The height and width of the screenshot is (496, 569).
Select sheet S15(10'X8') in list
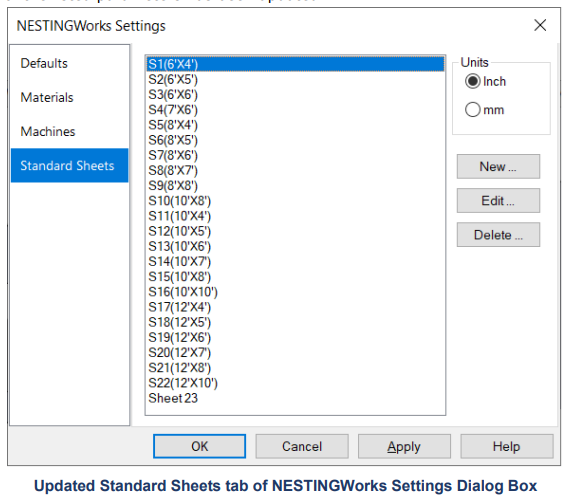[x=295, y=277]
